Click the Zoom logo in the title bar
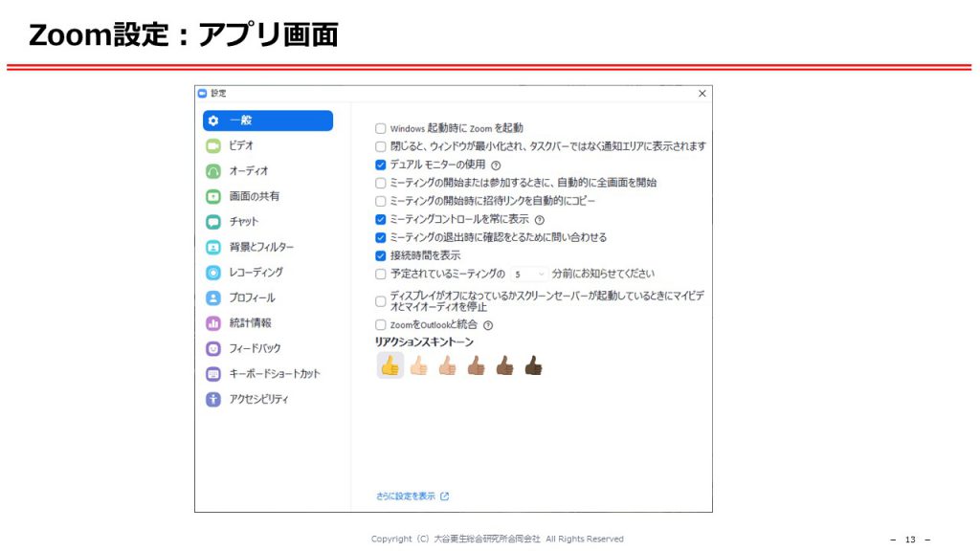The height and width of the screenshot is (551, 980). tap(202, 93)
